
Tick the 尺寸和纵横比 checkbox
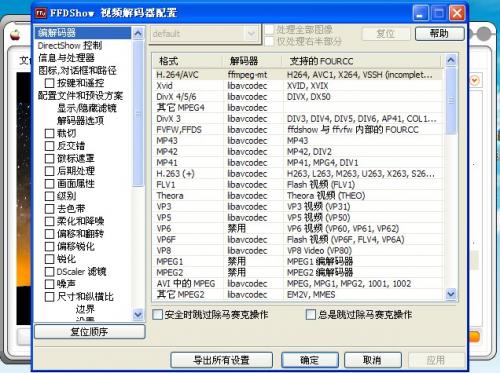(x=49, y=297)
